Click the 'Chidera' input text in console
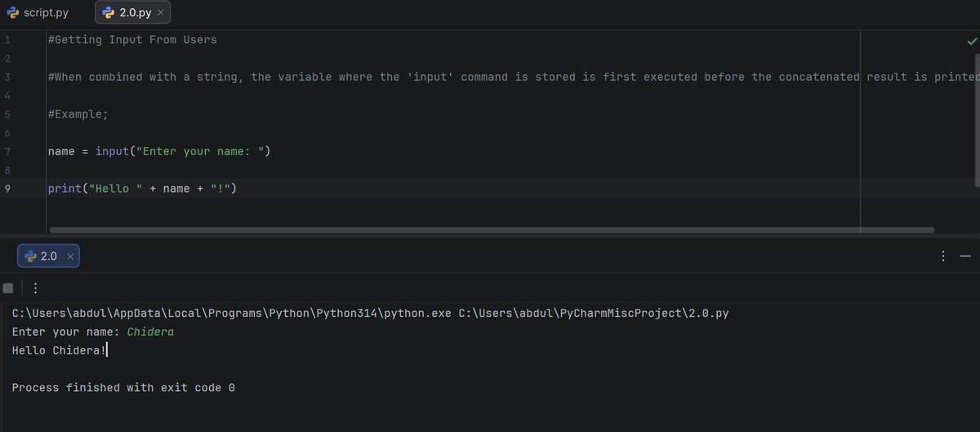 point(151,332)
